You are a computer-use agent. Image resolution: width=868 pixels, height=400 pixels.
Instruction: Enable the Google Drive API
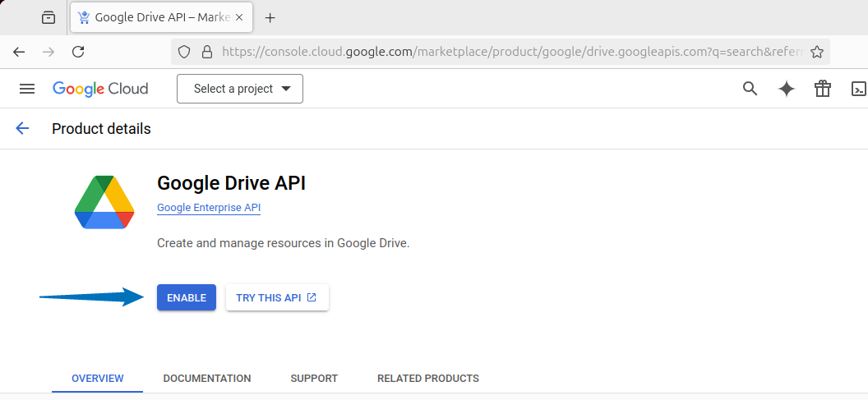pos(187,297)
